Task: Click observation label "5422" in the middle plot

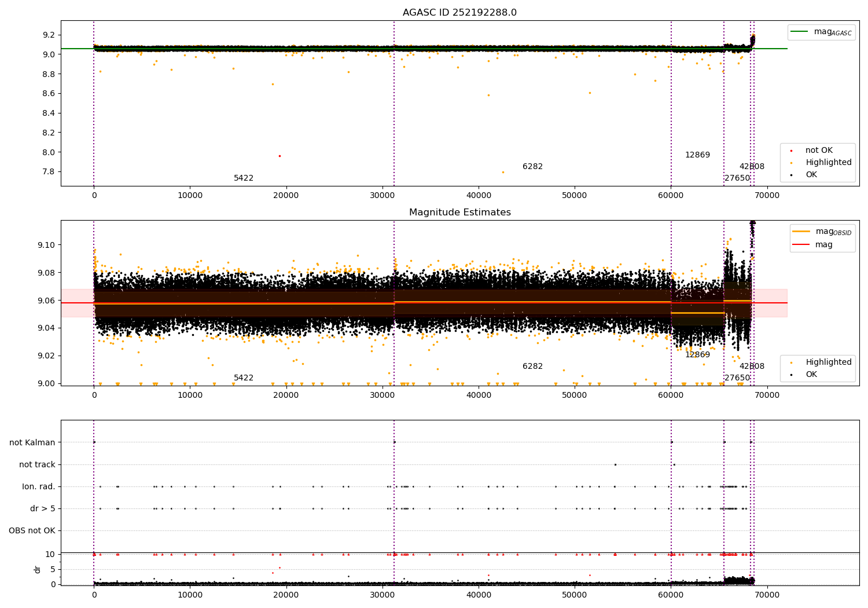Action: tap(244, 378)
